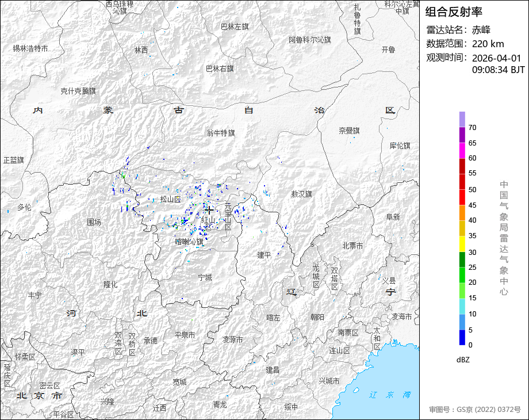The width and height of the screenshot is (529, 420).
Task: Click the data range value 220 km
Action: pos(488,44)
